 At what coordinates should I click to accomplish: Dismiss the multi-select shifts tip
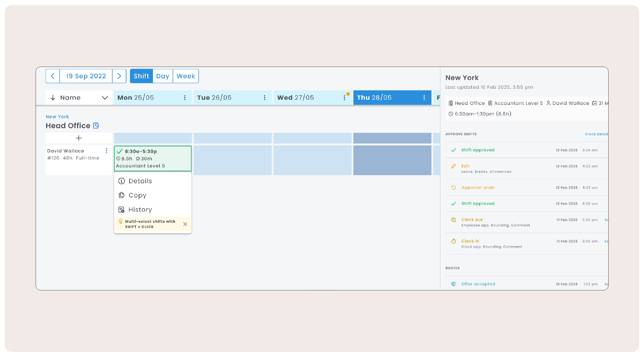point(185,224)
